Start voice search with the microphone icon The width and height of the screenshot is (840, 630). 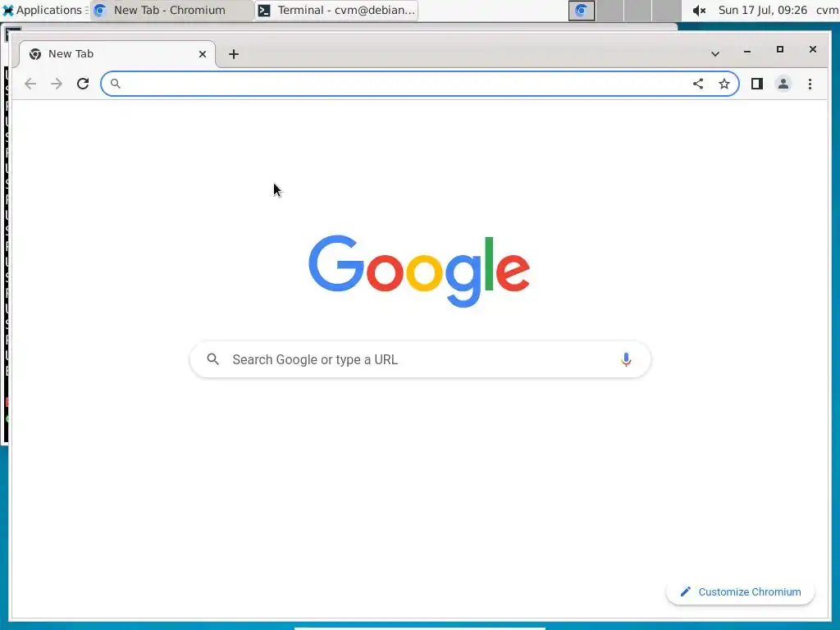pyautogui.click(x=626, y=359)
